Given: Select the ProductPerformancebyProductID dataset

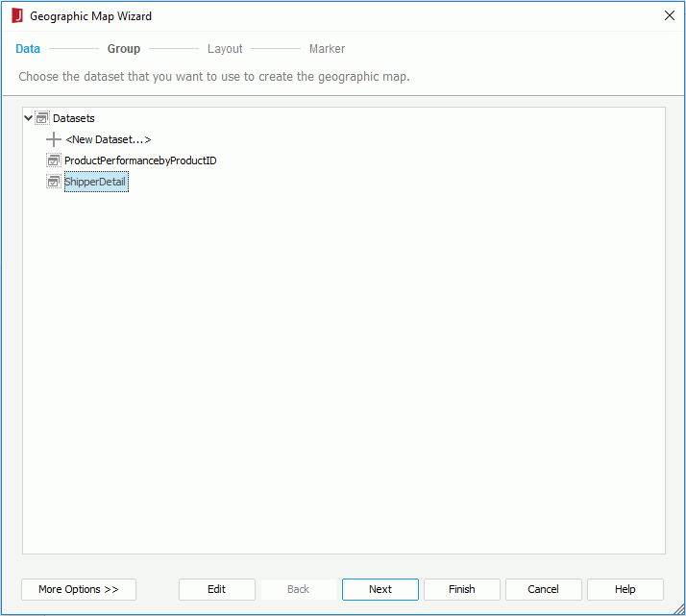Looking at the screenshot, I should (140, 160).
